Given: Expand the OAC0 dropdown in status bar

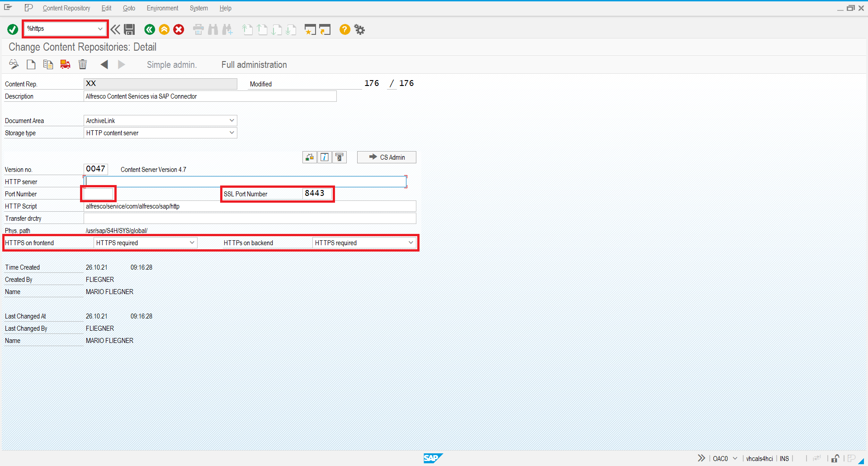Looking at the screenshot, I should [x=735, y=458].
